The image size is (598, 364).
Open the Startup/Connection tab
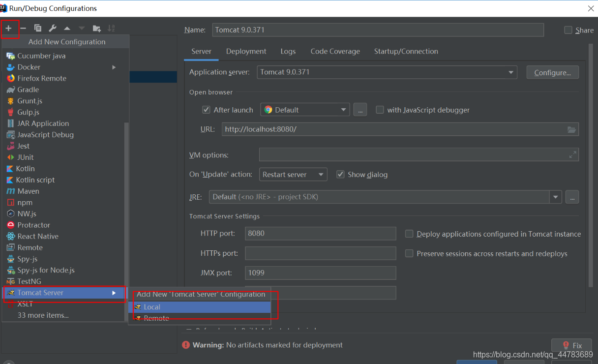[x=406, y=51]
